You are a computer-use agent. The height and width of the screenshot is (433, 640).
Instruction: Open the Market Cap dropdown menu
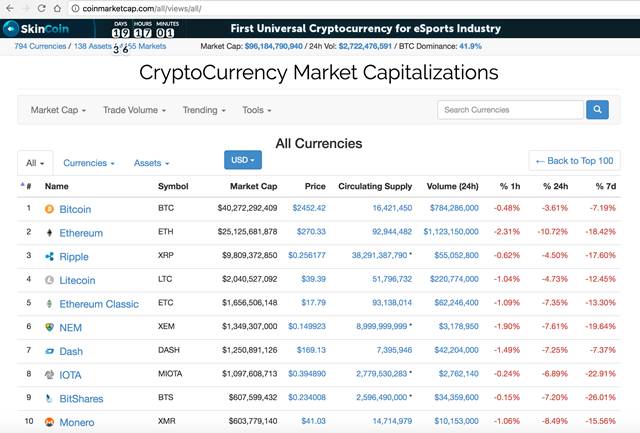click(x=58, y=110)
